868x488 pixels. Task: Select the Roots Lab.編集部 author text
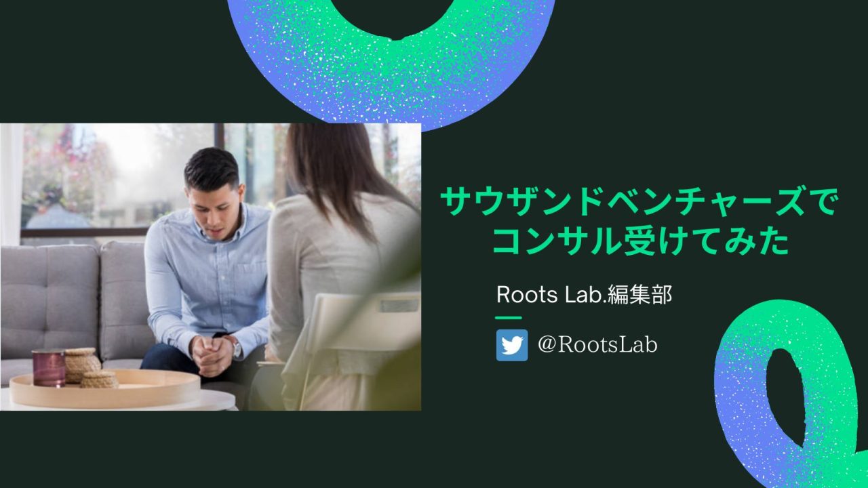(x=584, y=295)
